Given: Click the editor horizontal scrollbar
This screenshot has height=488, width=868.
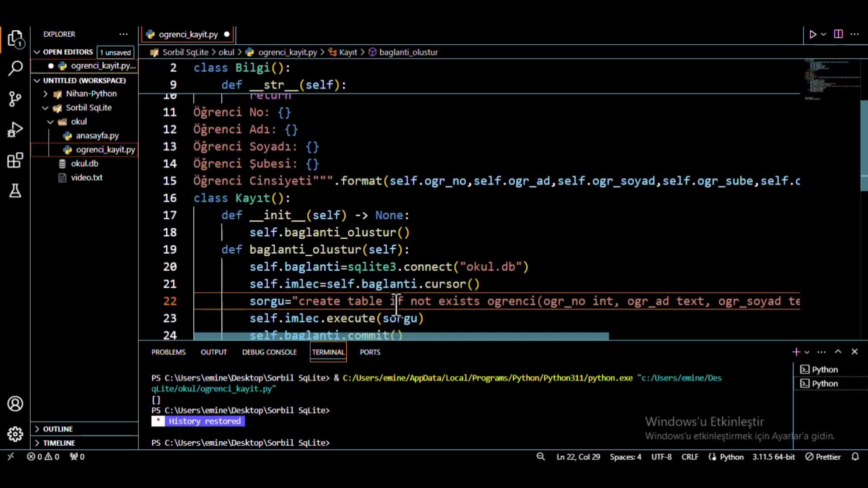Looking at the screenshot, I should pyautogui.click(x=401, y=336).
